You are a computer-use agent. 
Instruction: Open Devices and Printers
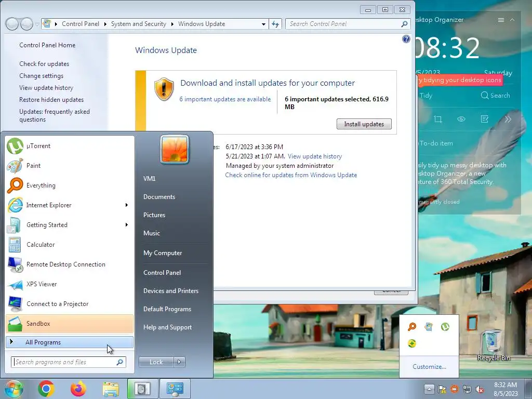(171, 291)
